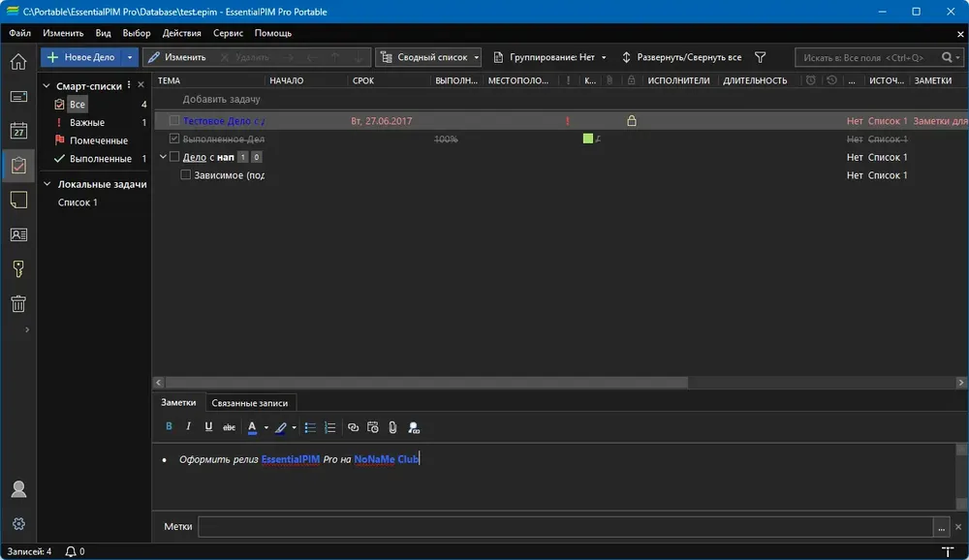This screenshot has height=560, width=969.
Task: Collapse the 'Смарт-списки' section
Action: 47,86
